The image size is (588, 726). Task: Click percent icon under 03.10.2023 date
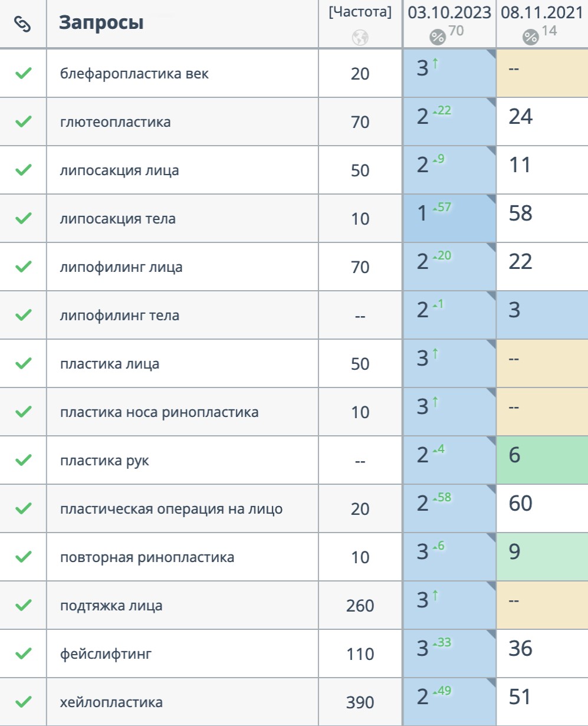[437, 38]
